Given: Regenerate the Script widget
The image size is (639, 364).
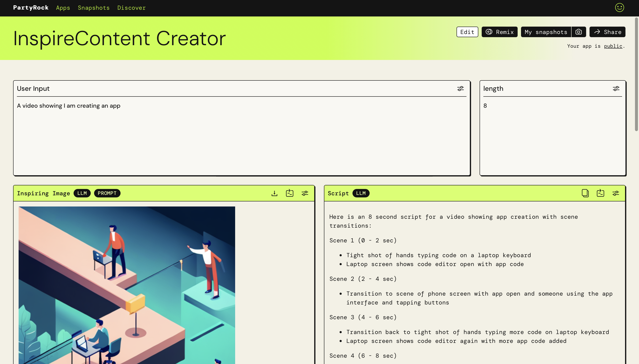Looking at the screenshot, I should (x=601, y=193).
